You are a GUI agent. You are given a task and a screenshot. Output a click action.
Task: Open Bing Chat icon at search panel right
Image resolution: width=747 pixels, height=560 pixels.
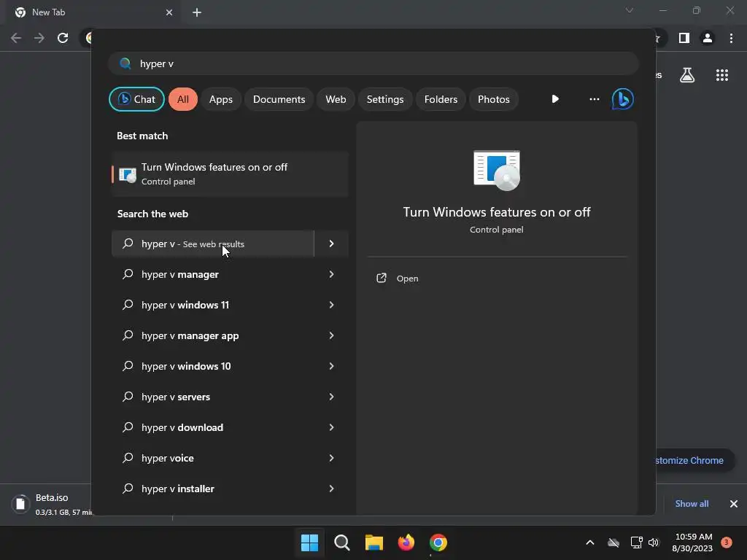pos(622,99)
